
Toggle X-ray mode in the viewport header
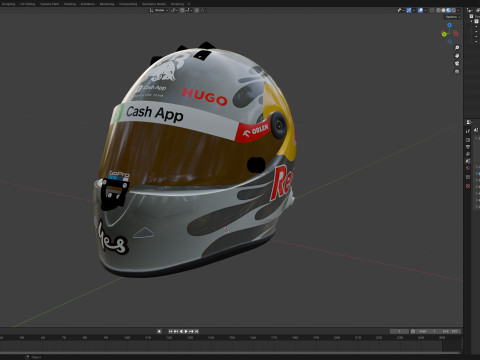click(x=432, y=10)
